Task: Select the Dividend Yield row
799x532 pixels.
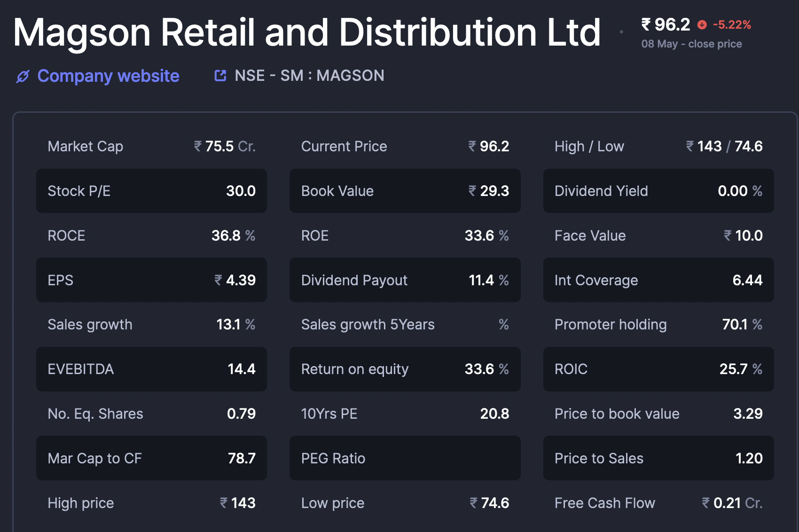Action: point(658,191)
